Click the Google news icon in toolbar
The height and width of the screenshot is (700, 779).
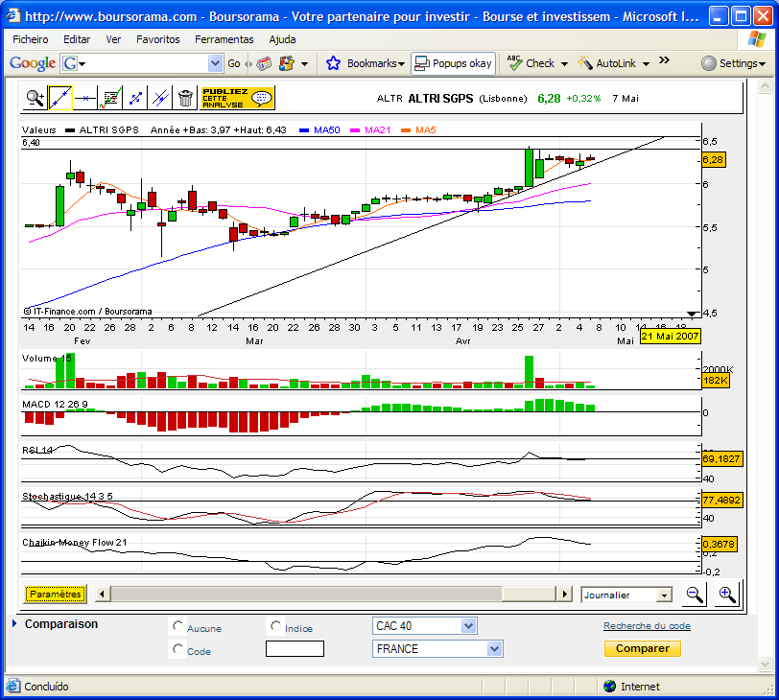coord(264,63)
